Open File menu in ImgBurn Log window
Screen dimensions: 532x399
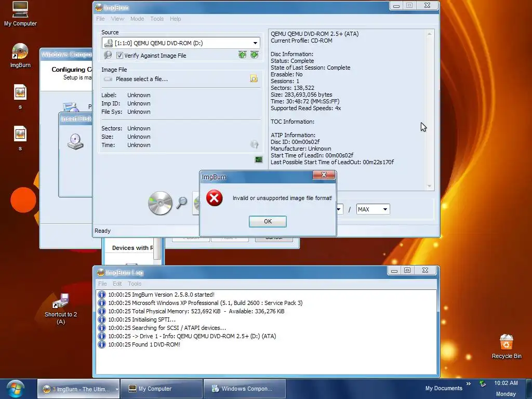pos(102,284)
